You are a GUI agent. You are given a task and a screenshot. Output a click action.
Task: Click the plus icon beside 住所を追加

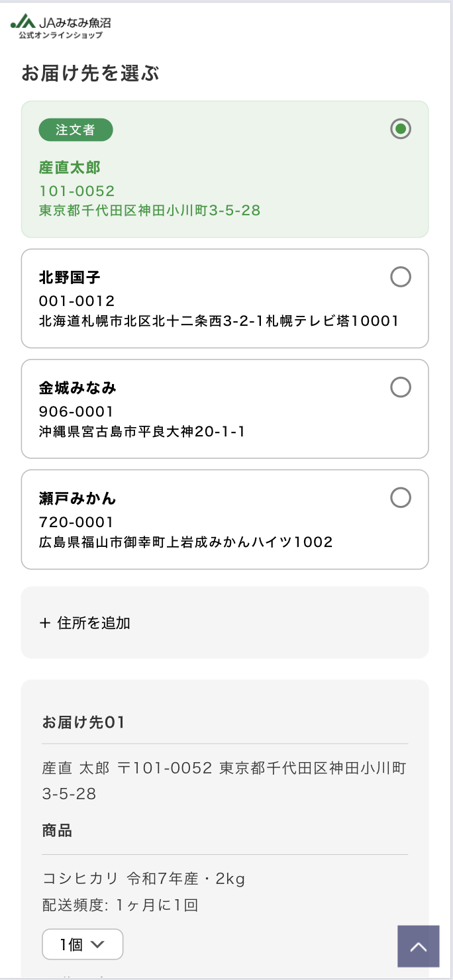45,622
